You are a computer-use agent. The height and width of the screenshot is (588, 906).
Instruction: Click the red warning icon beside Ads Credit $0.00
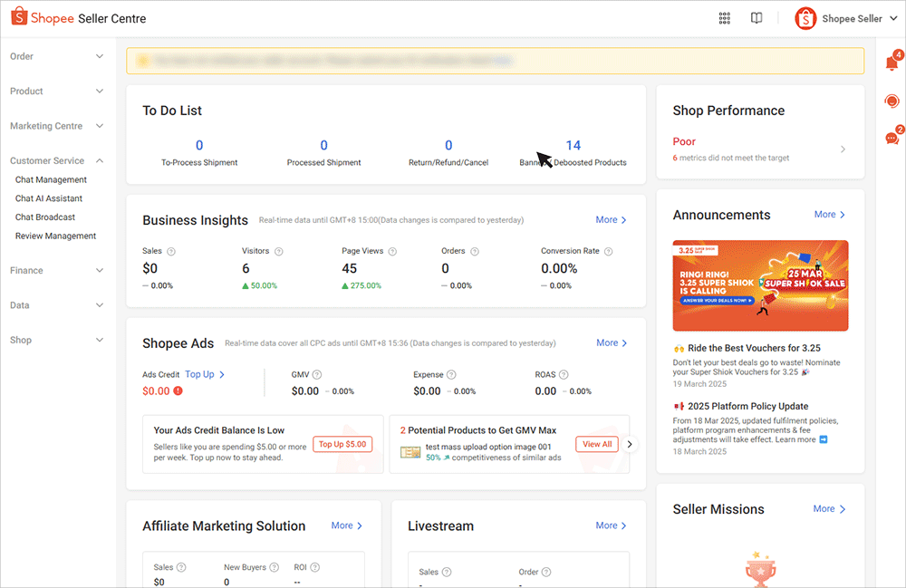point(178,391)
